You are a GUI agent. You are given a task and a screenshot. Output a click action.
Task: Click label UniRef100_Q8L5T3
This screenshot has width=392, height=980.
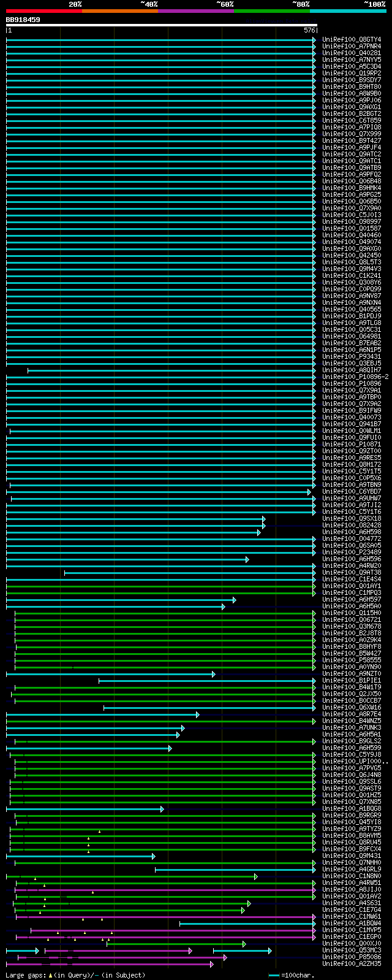tap(352, 262)
